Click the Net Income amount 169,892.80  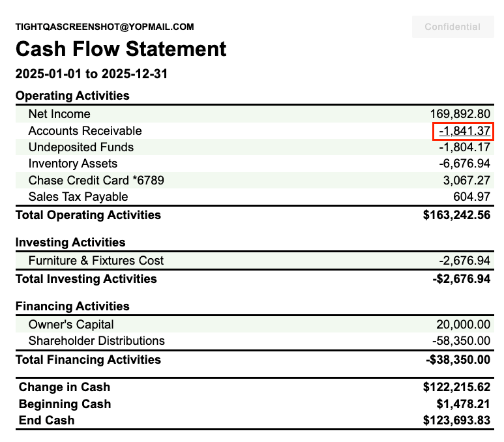click(460, 114)
